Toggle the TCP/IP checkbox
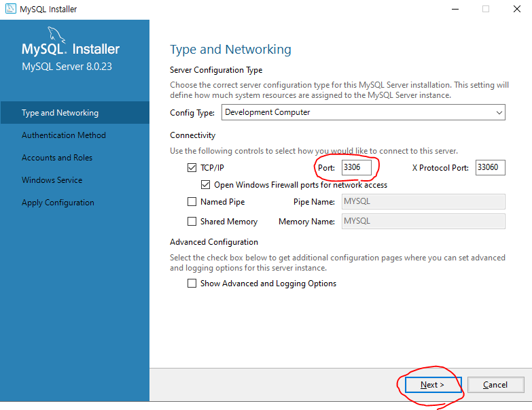The width and height of the screenshot is (532, 410). coord(192,168)
